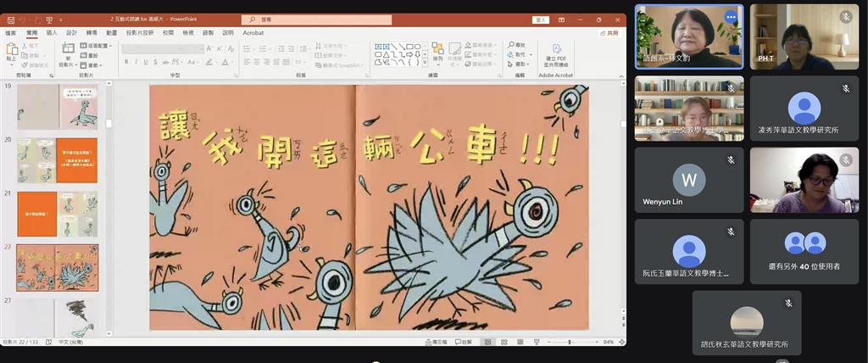Image resolution: width=868 pixels, height=363 pixels.
Task: Switch to the Animations (動畫) tab
Action: (112, 33)
